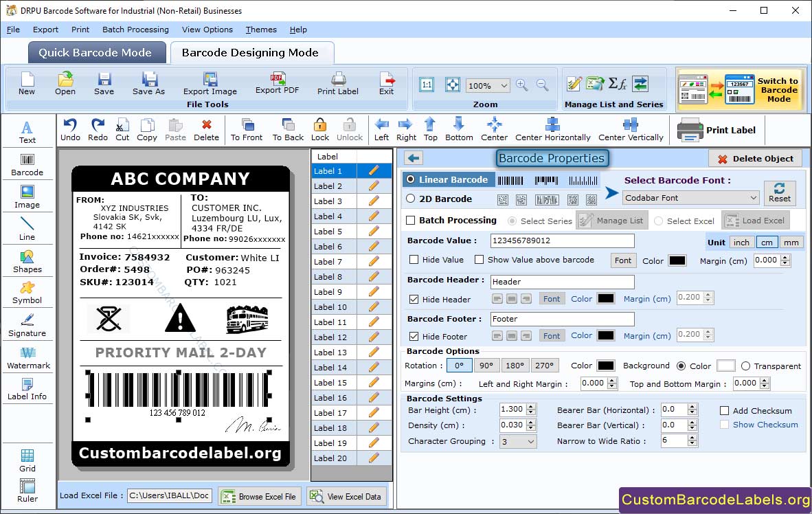Click Switch to Barcode Mode button

pyautogui.click(x=741, y=89)
